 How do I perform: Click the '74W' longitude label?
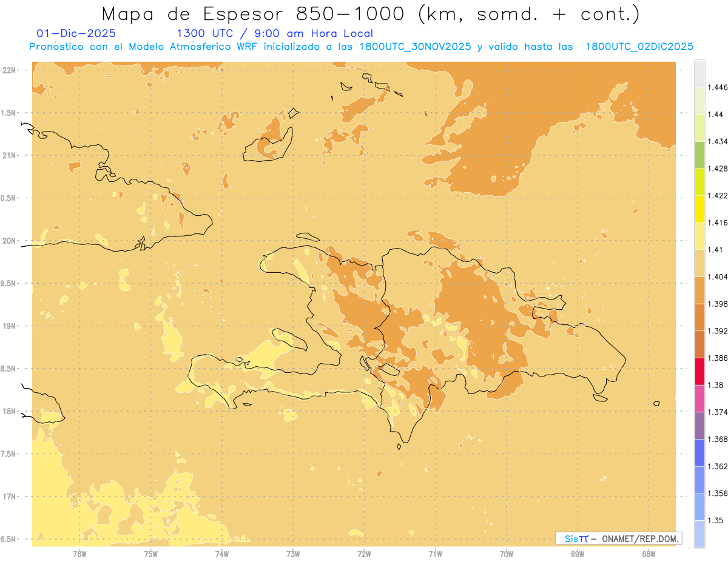(221, 554)
